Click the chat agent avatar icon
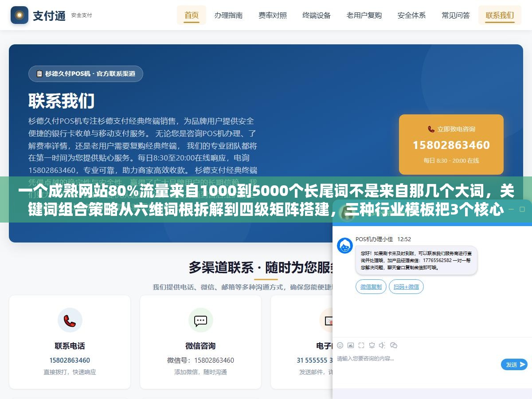 345,246
